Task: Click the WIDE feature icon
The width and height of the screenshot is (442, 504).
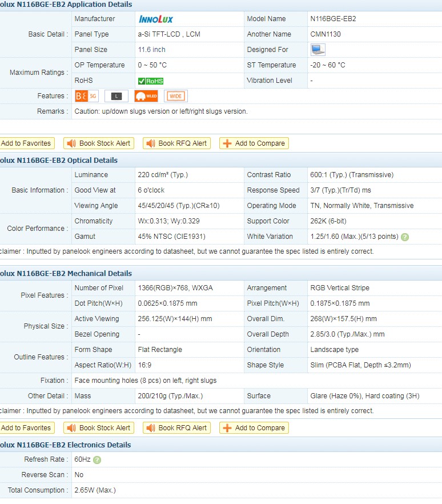Action: [x=176, y=96]
